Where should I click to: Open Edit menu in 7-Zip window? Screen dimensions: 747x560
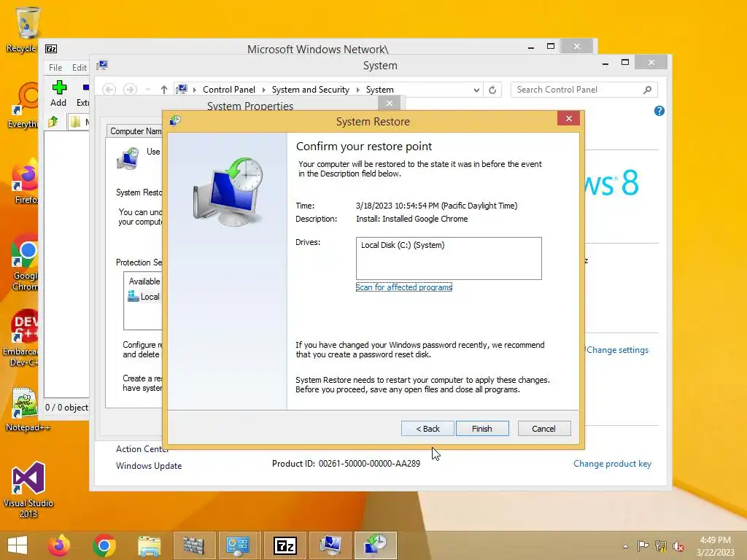(79, 68)
